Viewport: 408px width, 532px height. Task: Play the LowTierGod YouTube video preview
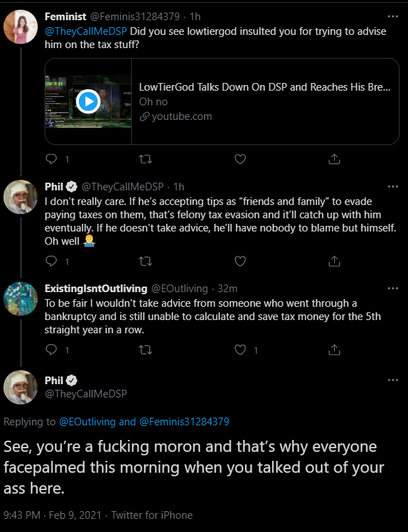[89, 101]
